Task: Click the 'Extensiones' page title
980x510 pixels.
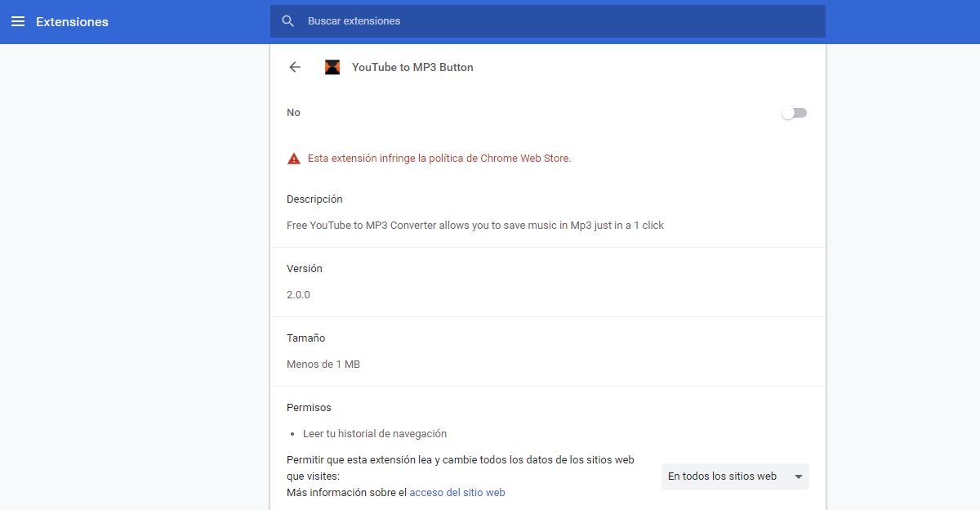Action: [x=72, y=22]
